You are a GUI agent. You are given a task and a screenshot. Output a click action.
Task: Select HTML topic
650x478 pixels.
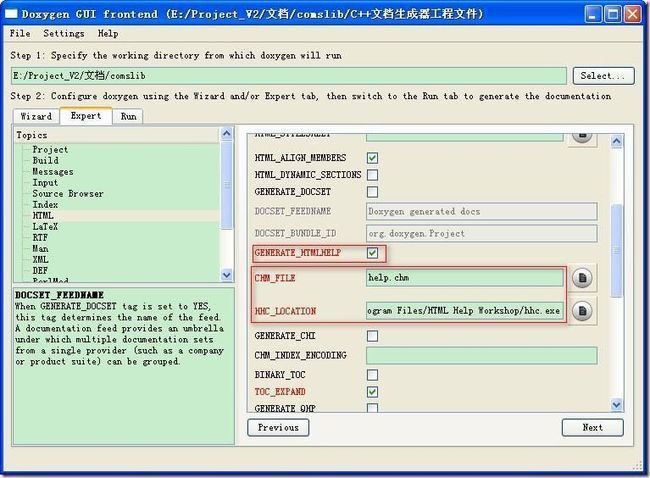[x=43, y=216]
